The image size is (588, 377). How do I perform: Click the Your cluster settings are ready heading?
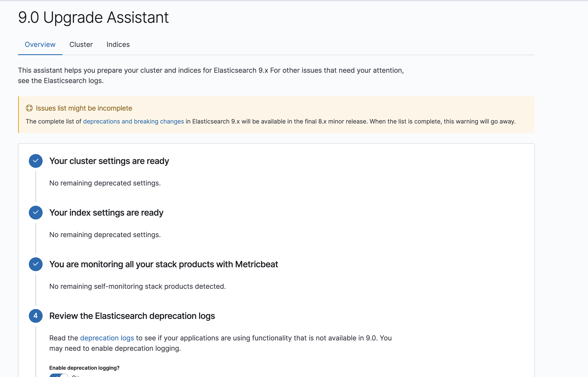109,161
